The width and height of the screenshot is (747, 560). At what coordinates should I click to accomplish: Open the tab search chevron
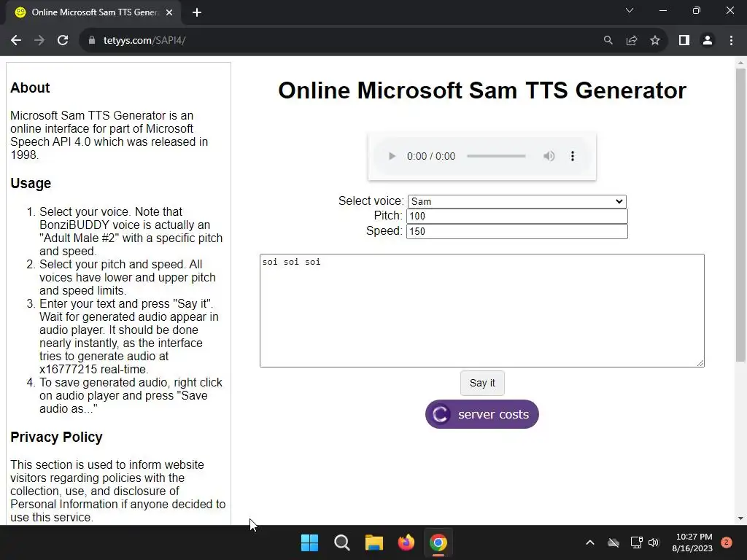[630, 10]
